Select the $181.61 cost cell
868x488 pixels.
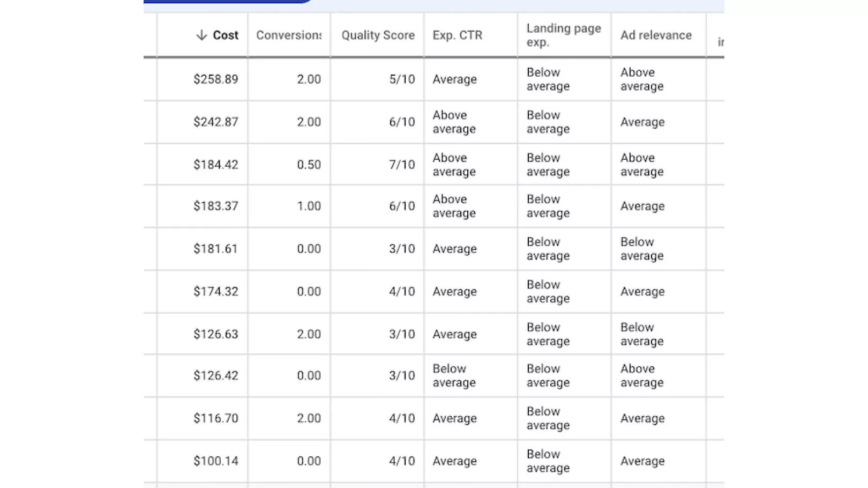point(215,249)
